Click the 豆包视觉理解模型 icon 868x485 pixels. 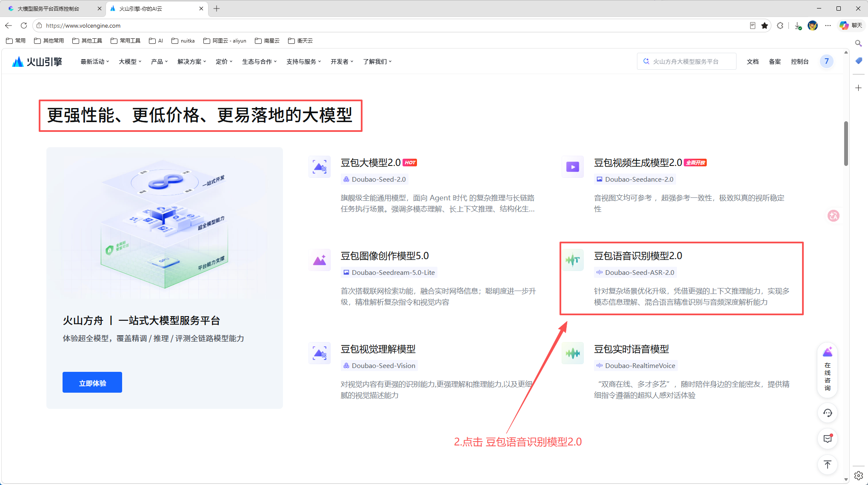tap(320, 353)
